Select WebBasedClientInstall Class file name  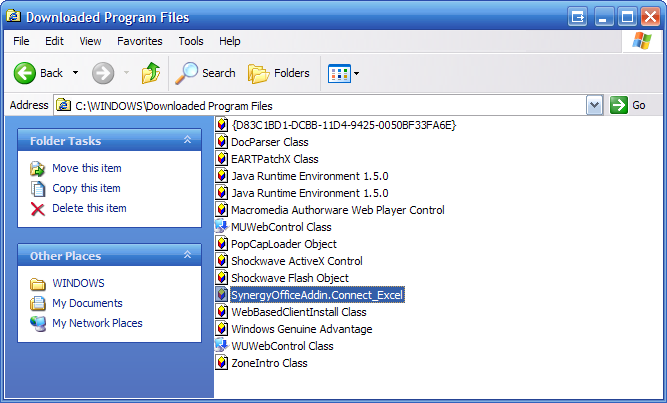point(299,312)
